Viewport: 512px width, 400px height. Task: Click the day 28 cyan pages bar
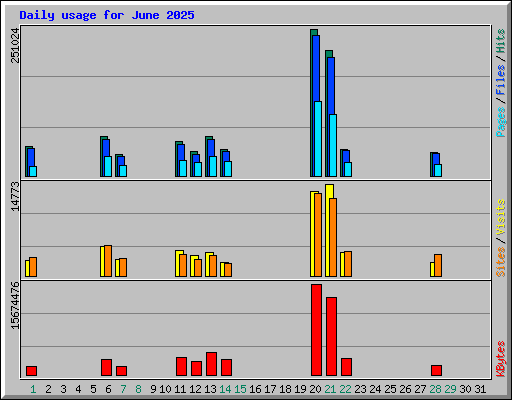pos(438,170)
